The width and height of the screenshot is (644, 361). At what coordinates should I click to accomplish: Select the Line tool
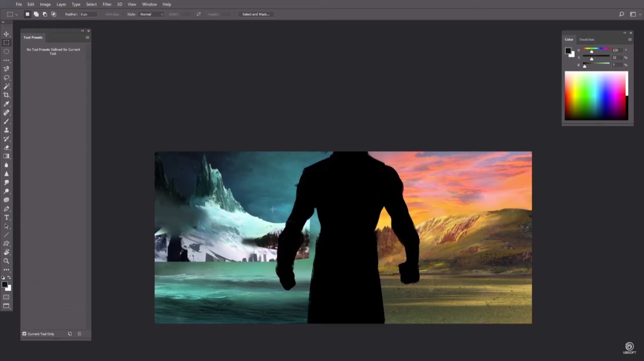click(6, 235)
